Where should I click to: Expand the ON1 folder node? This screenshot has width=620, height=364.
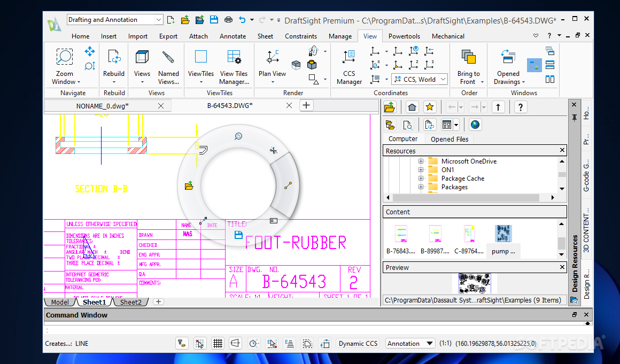tap(421, 170)
